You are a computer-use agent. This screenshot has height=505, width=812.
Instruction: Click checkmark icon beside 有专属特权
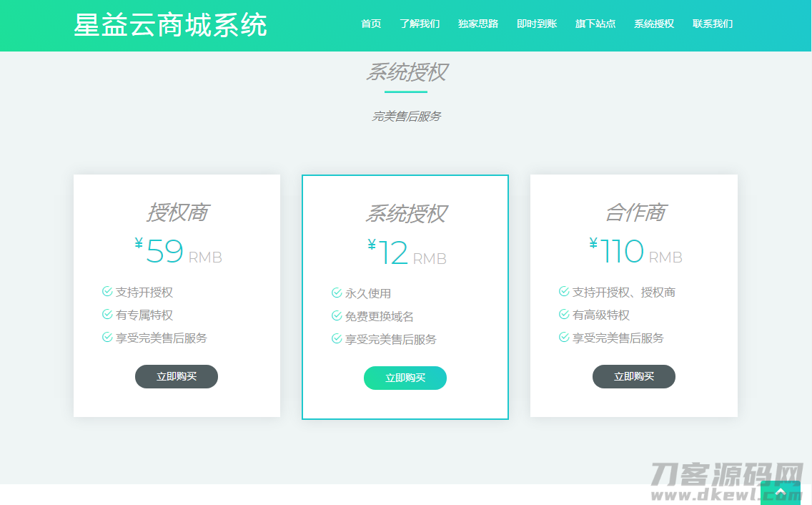coord(107,314)
